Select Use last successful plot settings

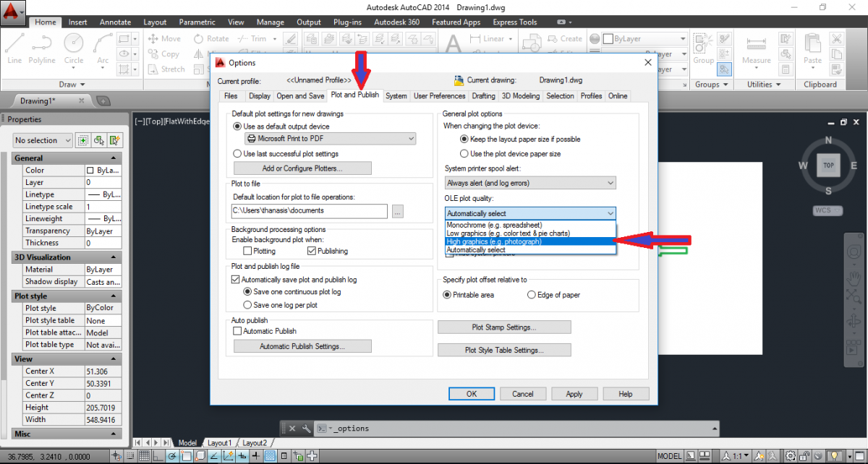(237, 153)
